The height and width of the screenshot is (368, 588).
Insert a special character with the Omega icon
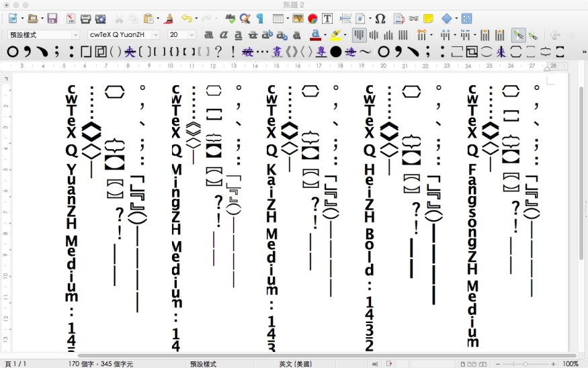380,19
